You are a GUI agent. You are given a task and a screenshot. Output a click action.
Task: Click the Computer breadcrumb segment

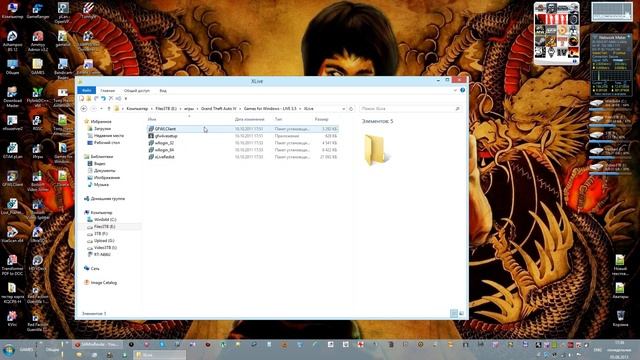(137, 109)
